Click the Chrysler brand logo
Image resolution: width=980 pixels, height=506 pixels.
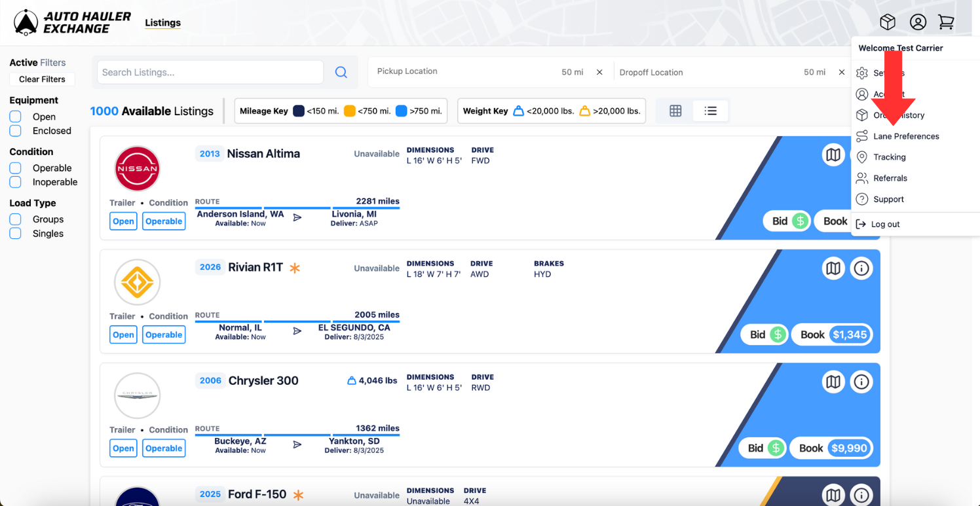[137, 395]
